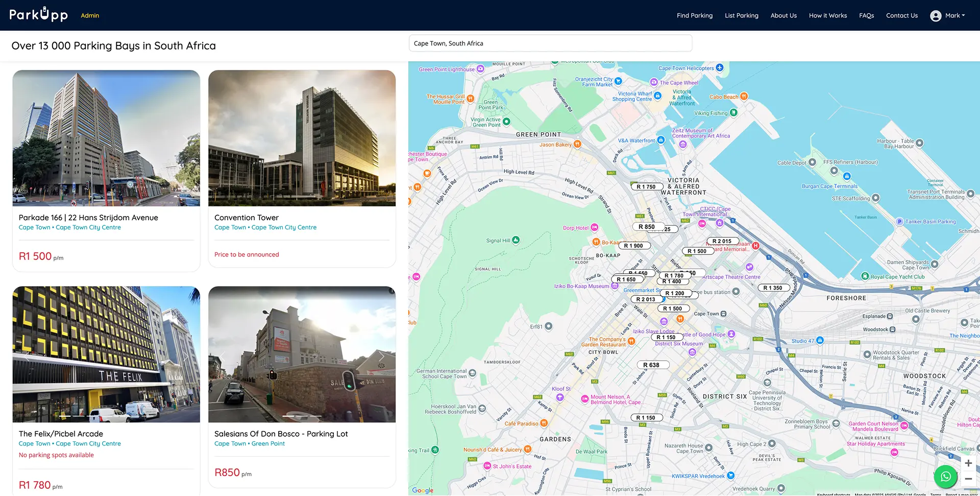980x496 pixels.
Task: Click the Cape Town location search field
Action: click(550, 43)
